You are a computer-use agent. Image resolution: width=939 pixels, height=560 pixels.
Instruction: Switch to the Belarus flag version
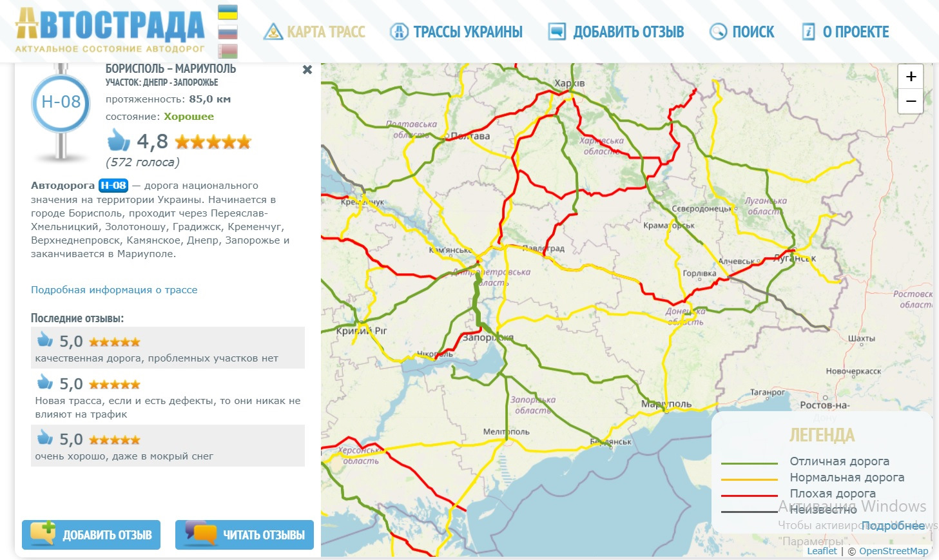[227, 51]
